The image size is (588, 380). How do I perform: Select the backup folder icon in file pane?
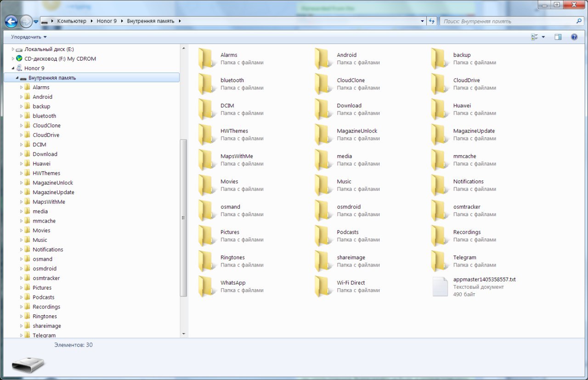[x=440, y=59]
